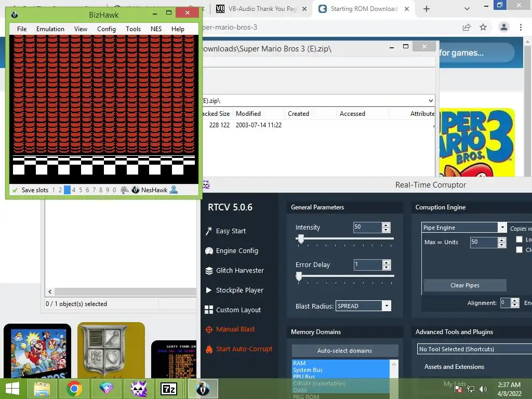This screenshot has height=399, width=532.
Task: Open 7-Zip from the taskbar
Action: 169,389
